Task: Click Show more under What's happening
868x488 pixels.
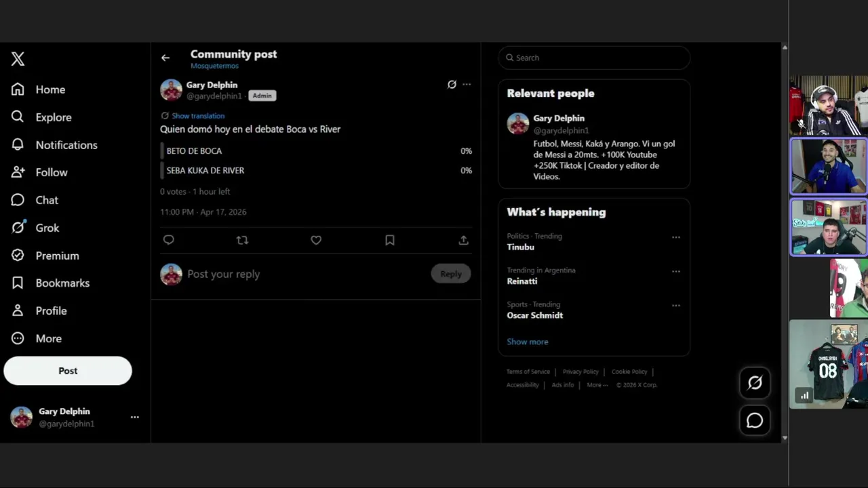Action: [x=528, y=342]
